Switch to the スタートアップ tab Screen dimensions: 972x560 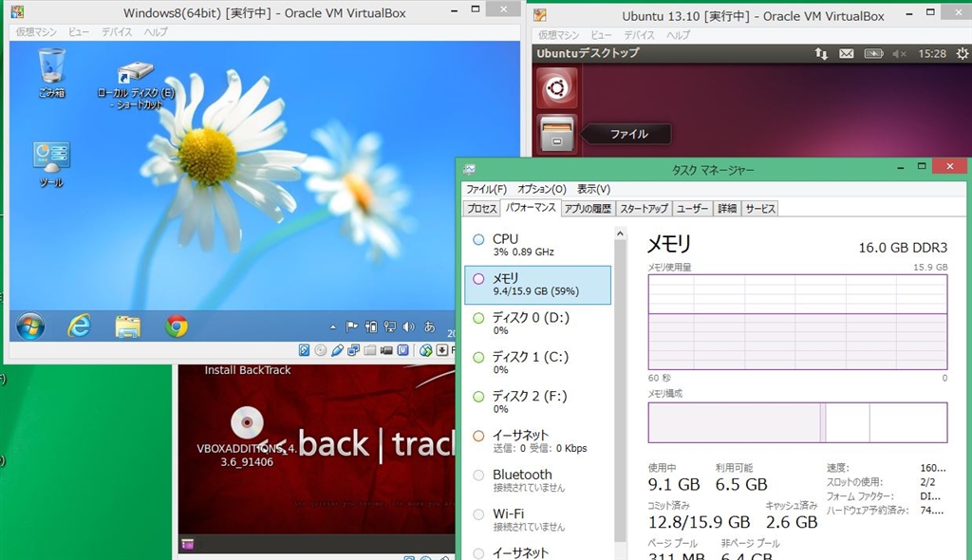[x=644, y=209]
